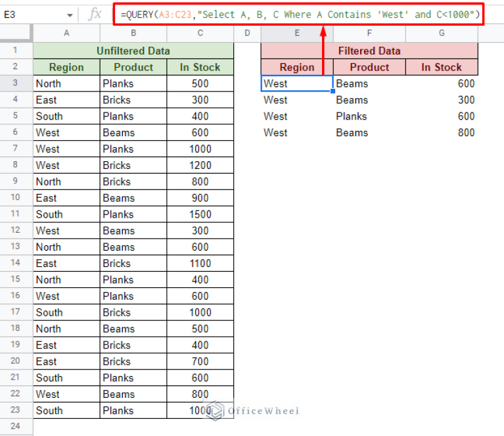Select the cell containing 1200
This screenshot has height=436, width=504.
click(200, 166)
